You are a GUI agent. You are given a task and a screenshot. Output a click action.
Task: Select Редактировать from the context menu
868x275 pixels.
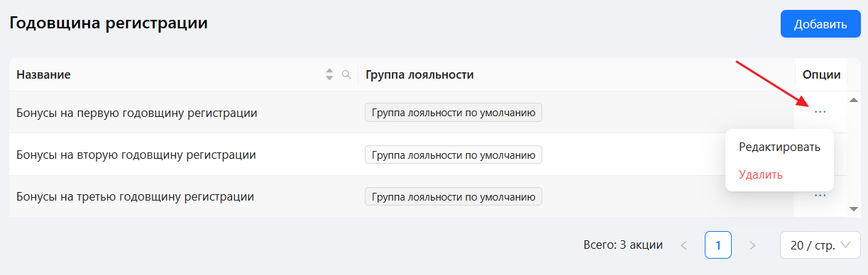coord(779,147)
